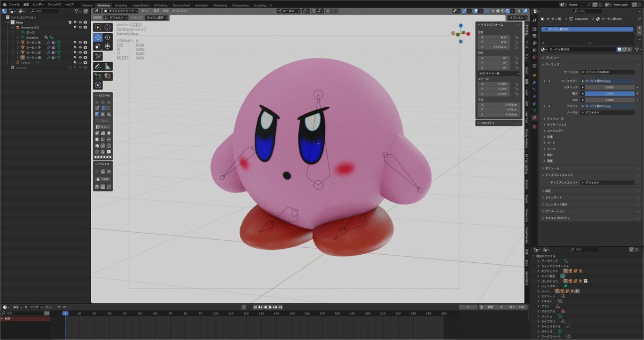Viewport: 644px width, 340px height.
Task: Select the Move tool in viewport toolbar
Action: (98, 38)
